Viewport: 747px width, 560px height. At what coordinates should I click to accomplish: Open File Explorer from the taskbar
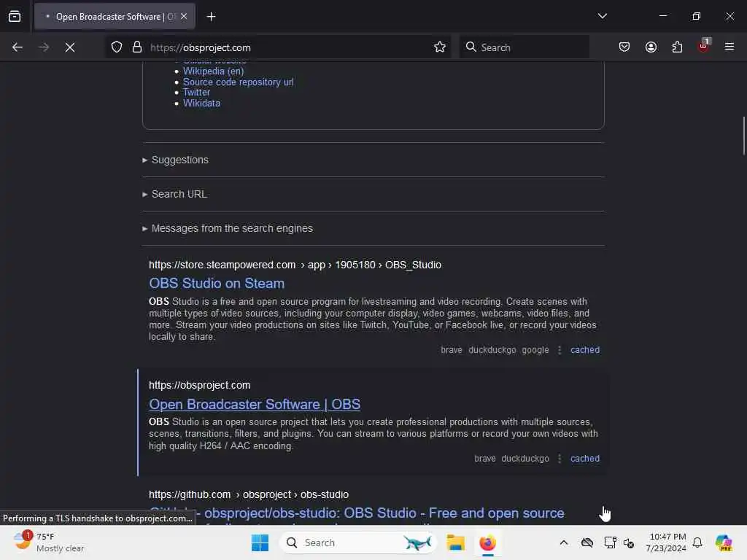pos(455,542)
